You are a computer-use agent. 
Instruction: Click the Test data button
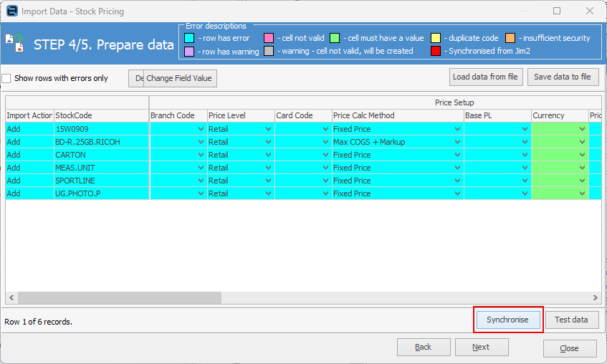[571, 320]
